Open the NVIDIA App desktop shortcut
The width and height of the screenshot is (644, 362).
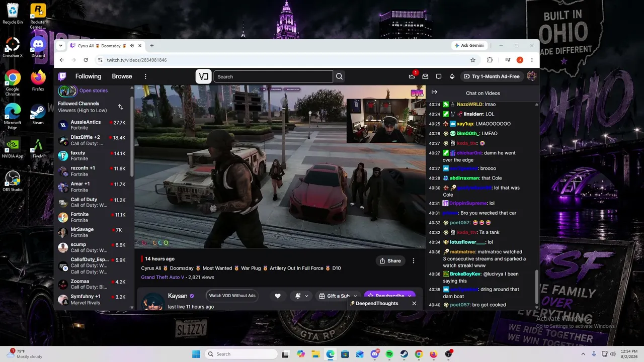coord(13,148)
